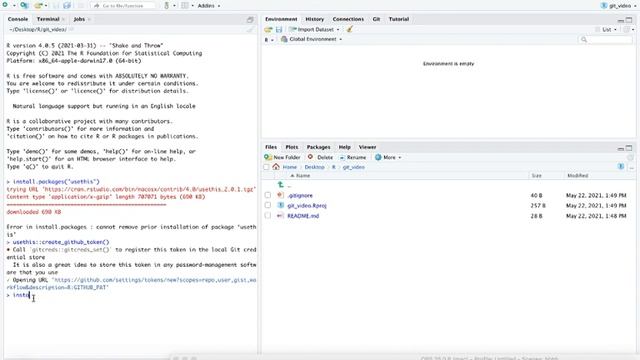The width and height of the screenshot is (640, 360).
Task: Sort files by the Modified column
Action: [x=578, y=176]
